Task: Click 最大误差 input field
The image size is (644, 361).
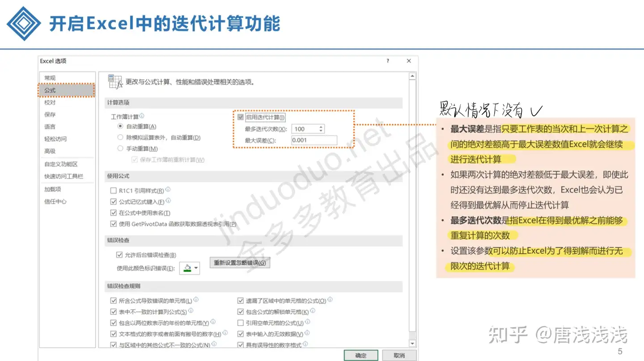Action: [314, 140]
